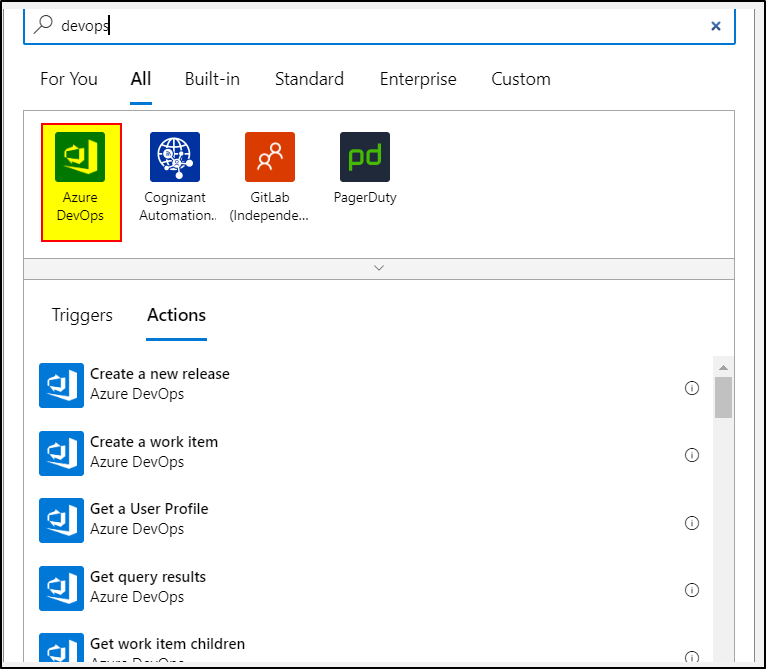Viewport: 766px width, 669px height.
Task: Choose the Get query results action text
Action: [x=148, y=577]
